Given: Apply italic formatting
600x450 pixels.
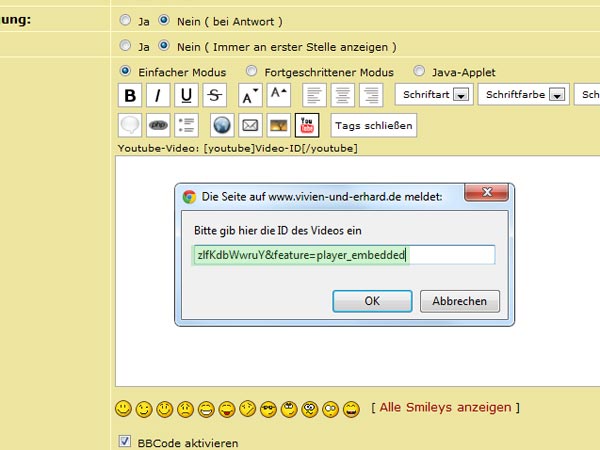Looking at the screenshot, I should [x=158, y=95].
